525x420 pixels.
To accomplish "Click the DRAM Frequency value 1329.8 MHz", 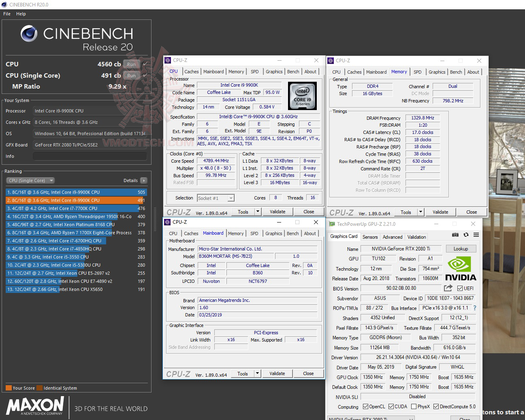I will coord(423,118).
